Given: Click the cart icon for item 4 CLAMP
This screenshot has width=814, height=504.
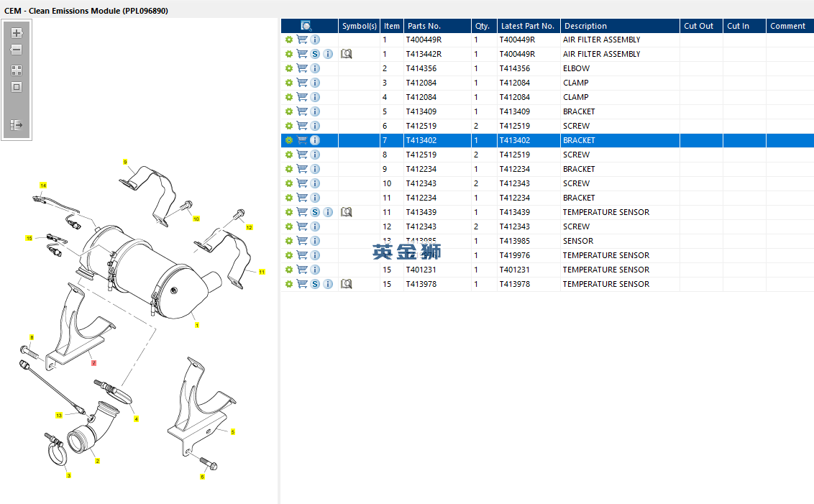Looking at the screenshot, I should (x=301, y=97).
